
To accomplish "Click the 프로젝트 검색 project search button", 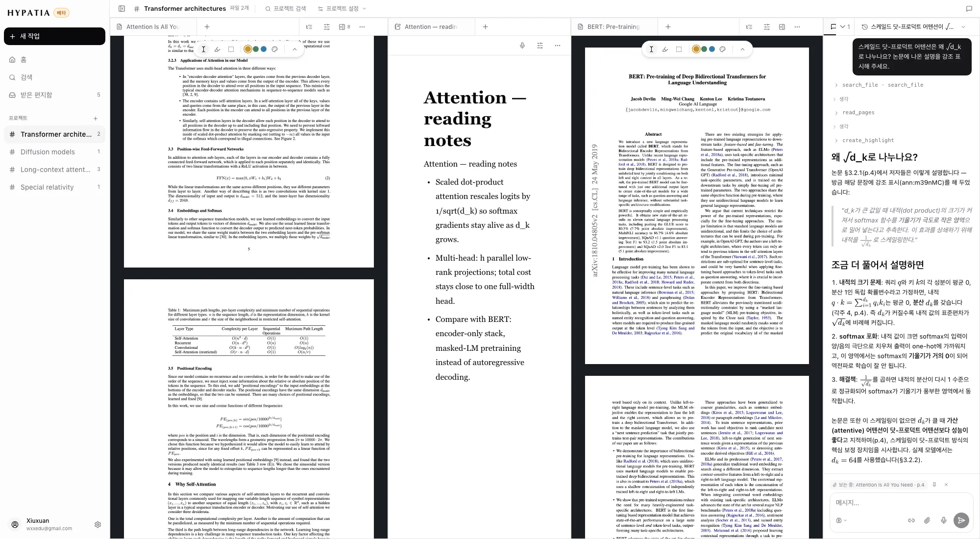I will pos(285,8).
